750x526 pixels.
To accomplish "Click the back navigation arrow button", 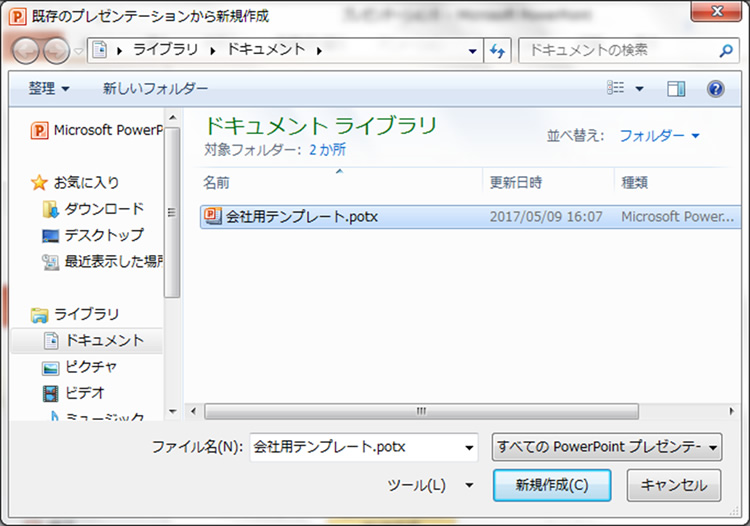I will 26,51.
